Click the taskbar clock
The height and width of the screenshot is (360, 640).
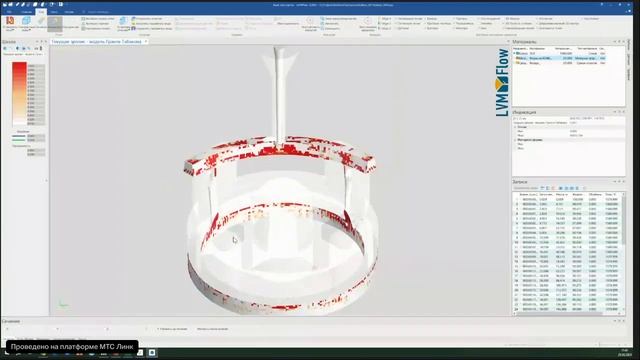point(625,353)
